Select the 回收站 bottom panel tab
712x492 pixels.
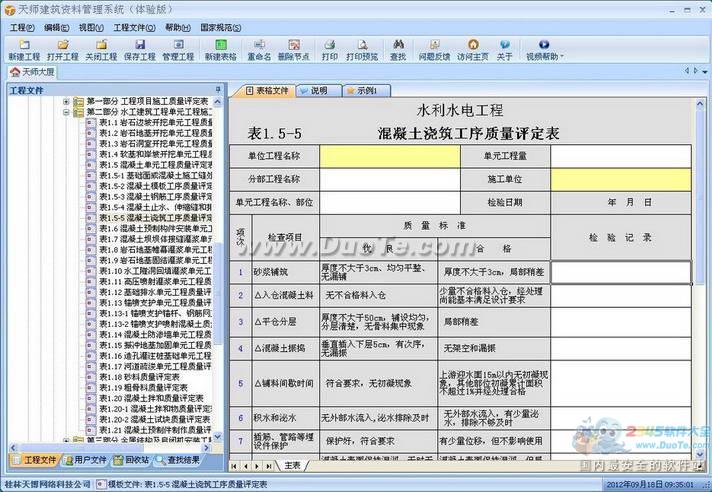[x=132, y=460]
